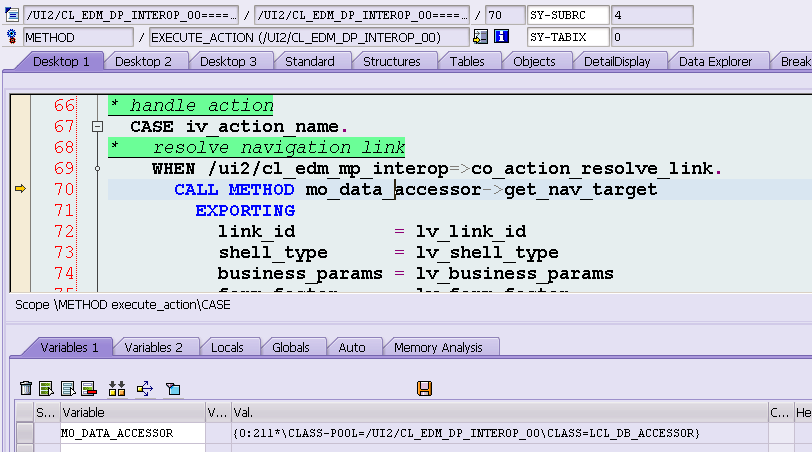Click the icon left of the blue info icon
The height and width of the screenshot is (452, 812).
pos(481,36)
